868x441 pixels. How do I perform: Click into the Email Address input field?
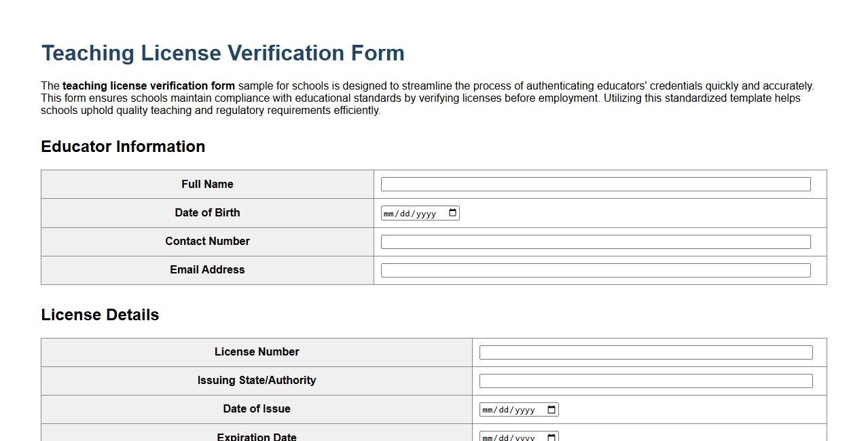[596, 269]
